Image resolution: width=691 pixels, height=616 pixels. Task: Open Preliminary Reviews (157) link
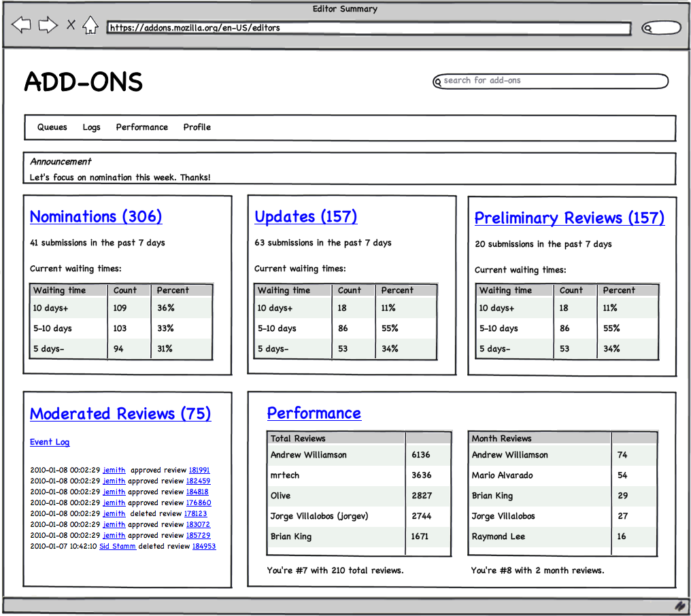[569, 218]
